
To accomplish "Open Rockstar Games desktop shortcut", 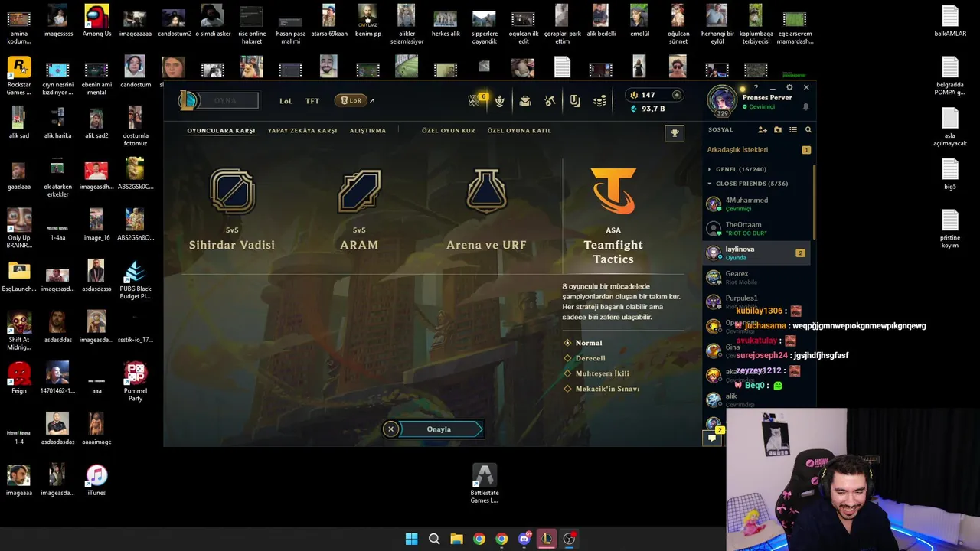I will coord(18,76).
